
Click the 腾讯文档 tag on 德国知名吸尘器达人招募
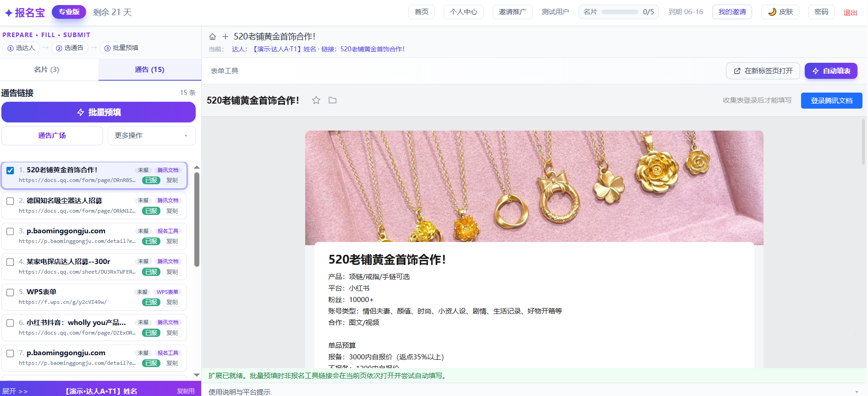pyautogui.click(x=168, y=200)
